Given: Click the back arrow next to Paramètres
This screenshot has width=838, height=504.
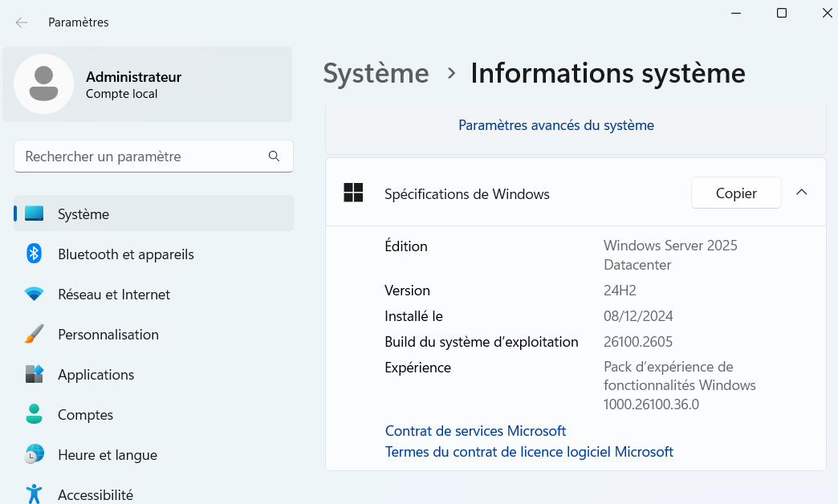Looking at the screenshot, I should point(22,22).
